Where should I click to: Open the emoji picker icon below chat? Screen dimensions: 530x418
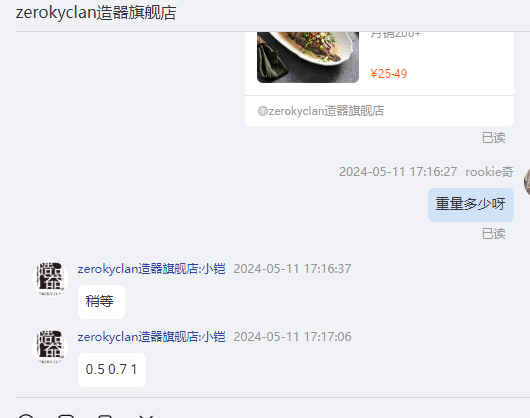pos(26,416)
